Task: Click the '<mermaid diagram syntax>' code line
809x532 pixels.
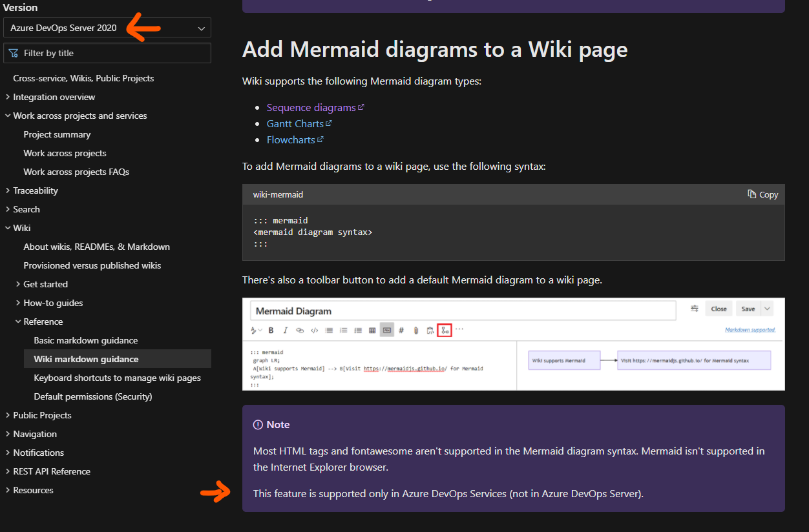Action: pyautogui.click(x=313, y=232)
